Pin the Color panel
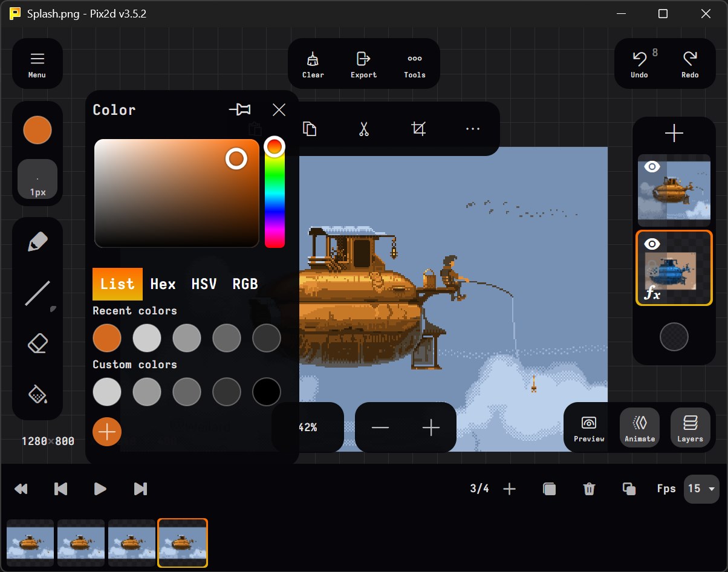Viewport: 728px width, 572px height. [x=240, y=109]
